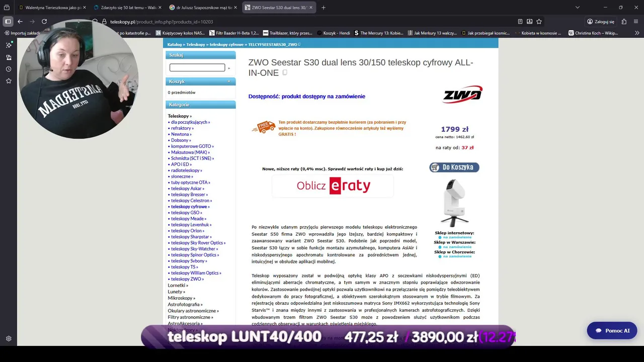Open the browser hamburger menu

636,22
